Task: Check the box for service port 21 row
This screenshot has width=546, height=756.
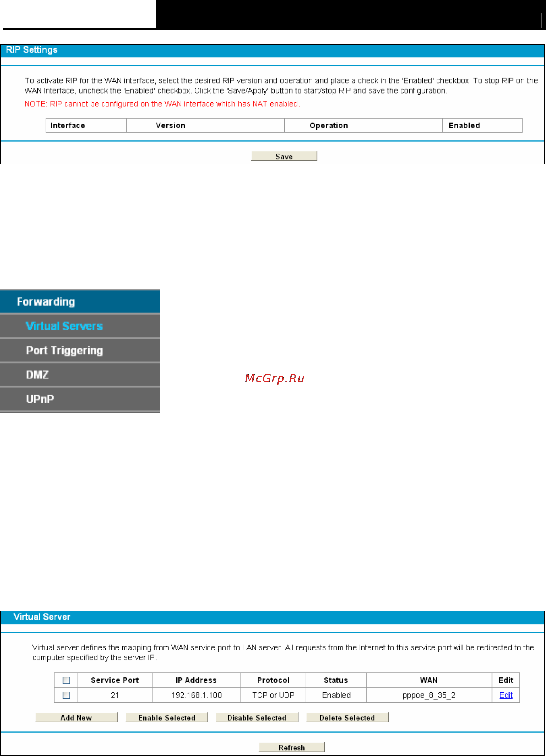Action: (66, 695)
